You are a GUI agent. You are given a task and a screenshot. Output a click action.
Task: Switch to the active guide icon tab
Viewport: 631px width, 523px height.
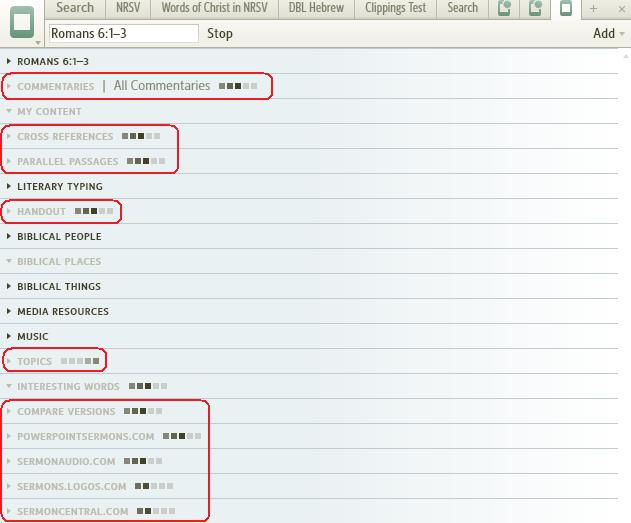[566, 8]
